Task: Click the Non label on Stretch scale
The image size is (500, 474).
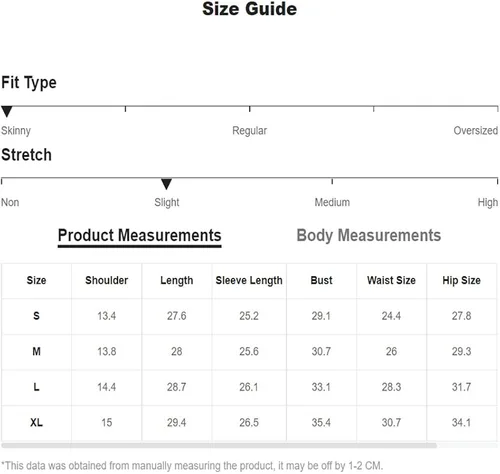Action: point(10,202)
